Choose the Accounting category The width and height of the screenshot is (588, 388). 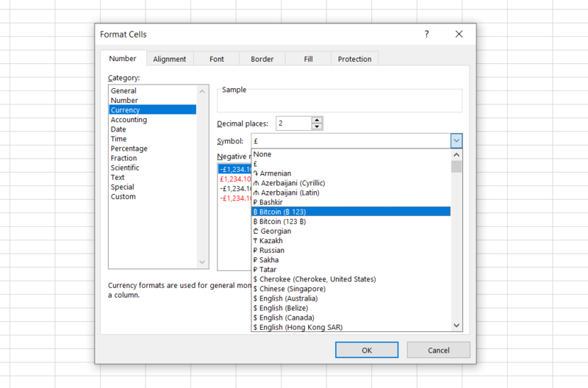pyautogui.click(x=153, y=120)
